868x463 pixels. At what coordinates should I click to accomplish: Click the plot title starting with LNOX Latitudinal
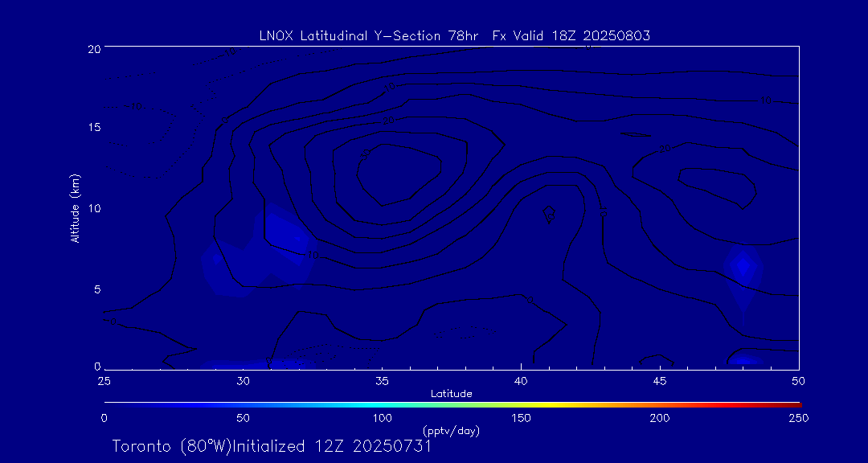[454, 35]
